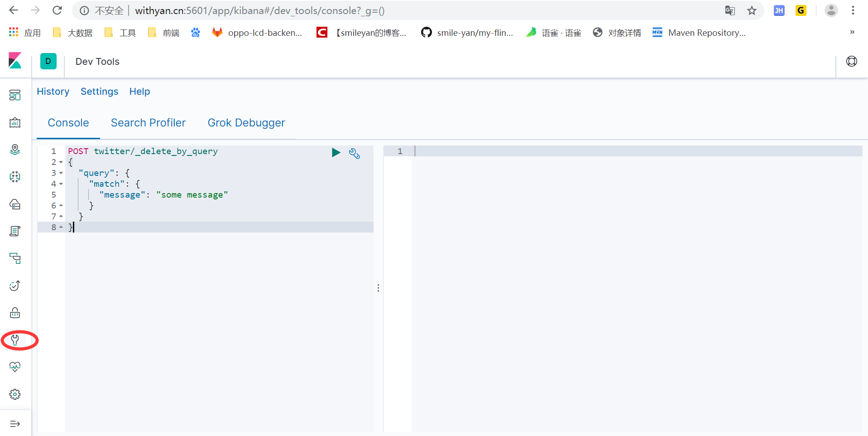Image resolution: width=868 pixels, height=436 pixels.
Task: Switch to the Grok Debugger tab
Action: (246, 123)
